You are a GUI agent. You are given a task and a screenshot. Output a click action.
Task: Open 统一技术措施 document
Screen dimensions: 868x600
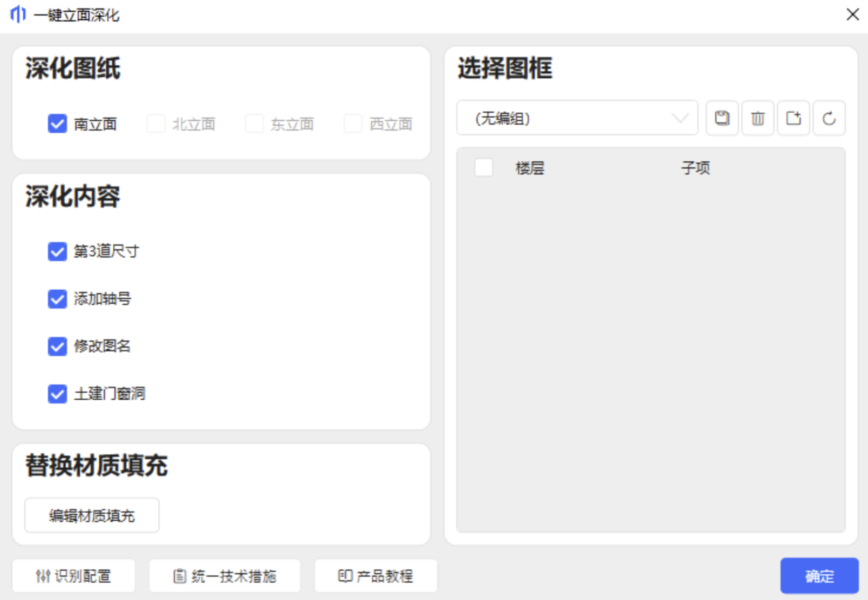click(224, 576)
